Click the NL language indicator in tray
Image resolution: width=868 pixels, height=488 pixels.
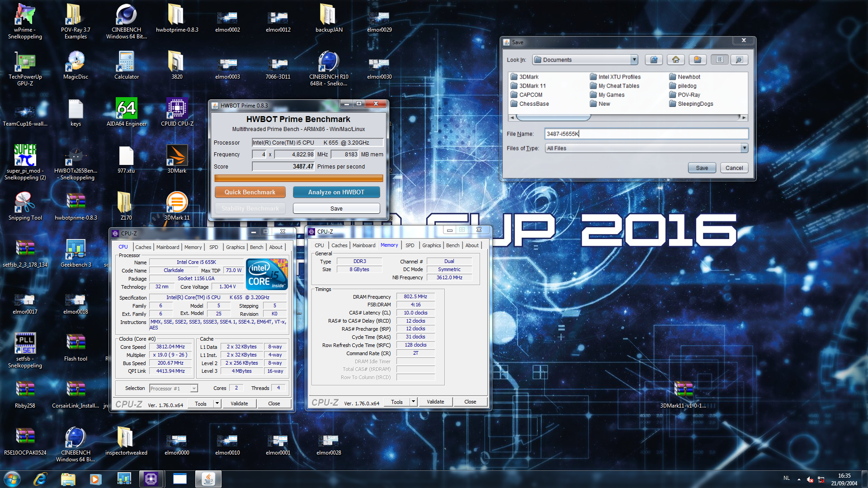[x=787, y=478]
